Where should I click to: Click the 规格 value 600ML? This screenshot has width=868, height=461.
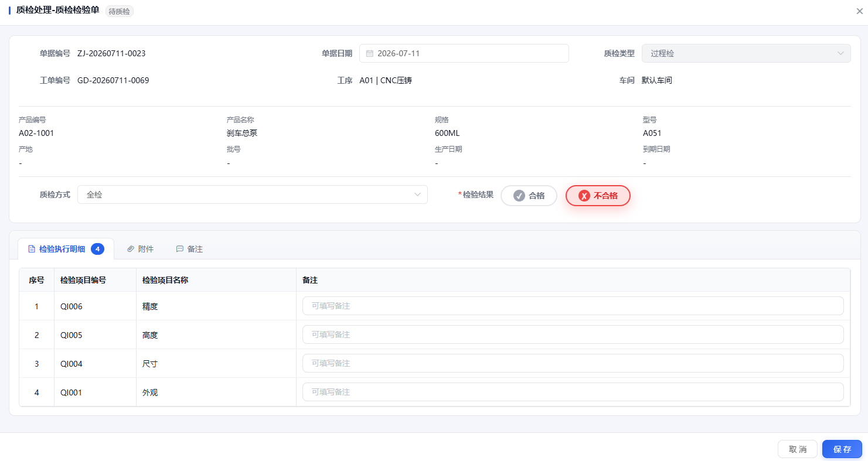tap(447, 133)
